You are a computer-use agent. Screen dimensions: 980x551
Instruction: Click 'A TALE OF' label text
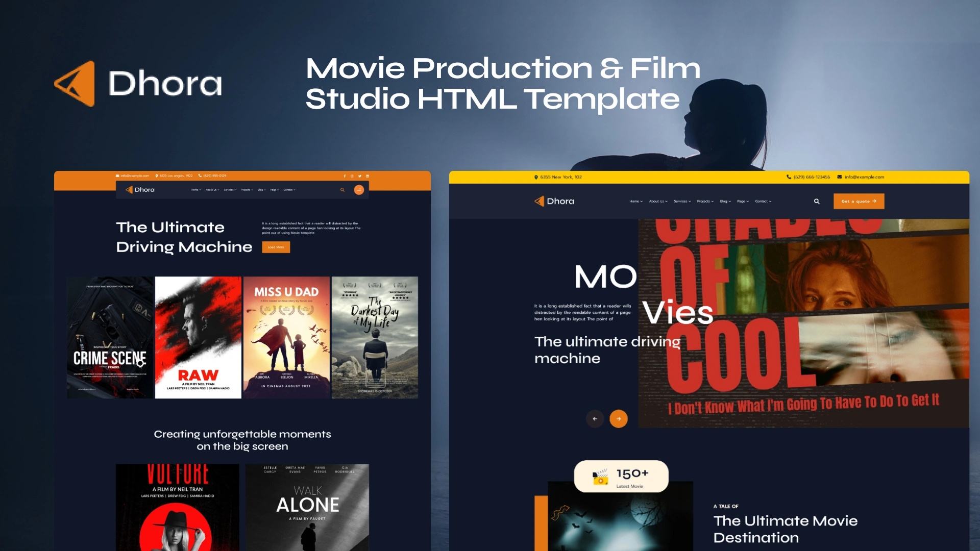pos(726,506)
